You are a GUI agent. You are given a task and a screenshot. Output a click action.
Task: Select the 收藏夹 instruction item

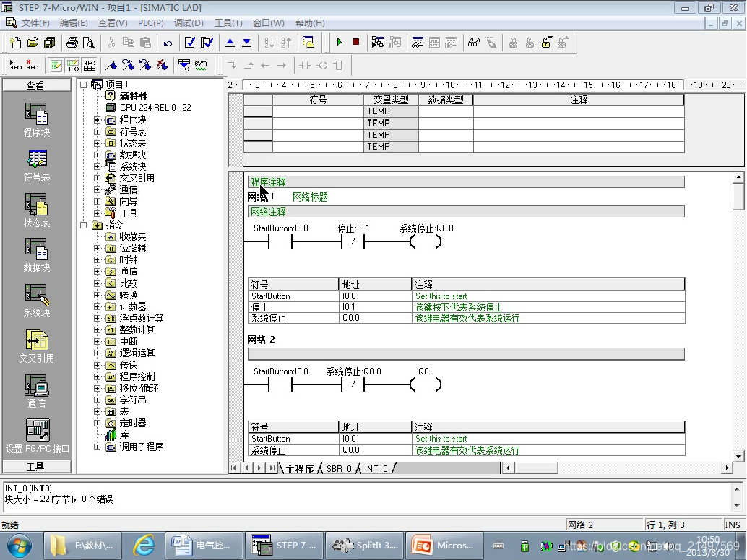point(132,236)
